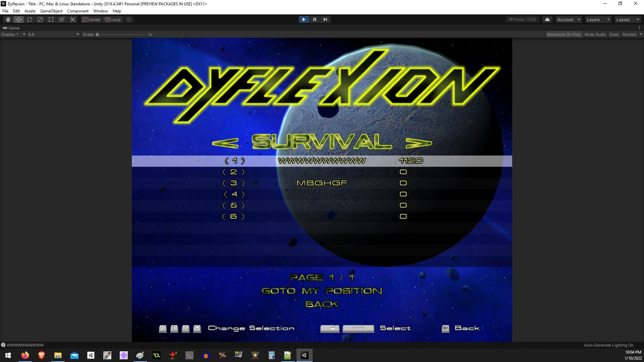Click the PAGE 1 / 1 indicator
The width and height of the screenshot is (644, 362).
pyautogui.click(x=322, y=278)
